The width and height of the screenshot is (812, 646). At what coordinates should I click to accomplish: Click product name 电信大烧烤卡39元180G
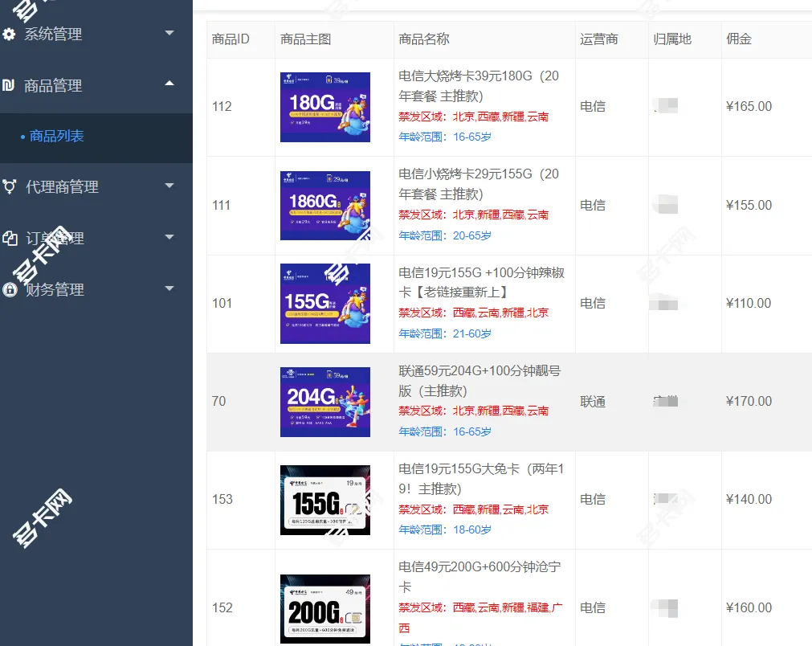[479, 86]
